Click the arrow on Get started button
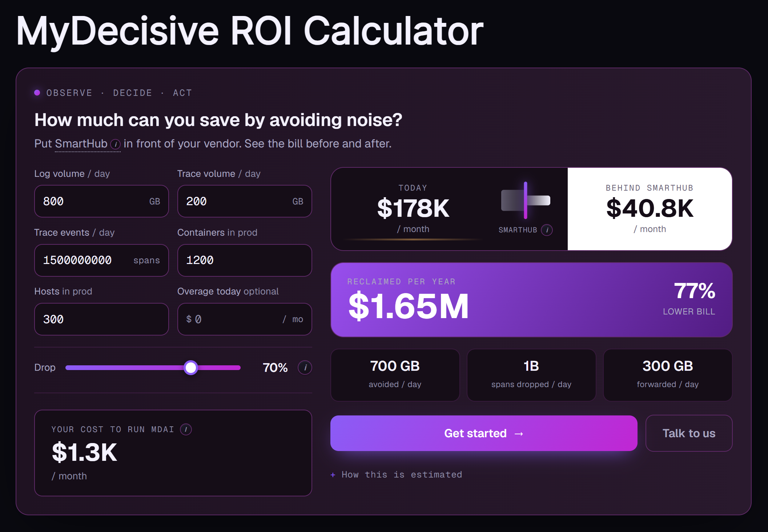The height and width of the screenshot is (532, 768). (519, 434)
